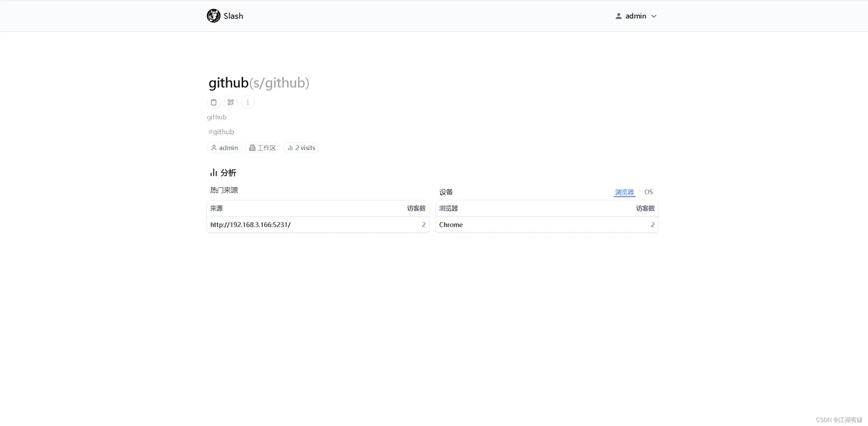Click 访客数 header in device table
The image size is (868, 426).
[x=645, y=208]
